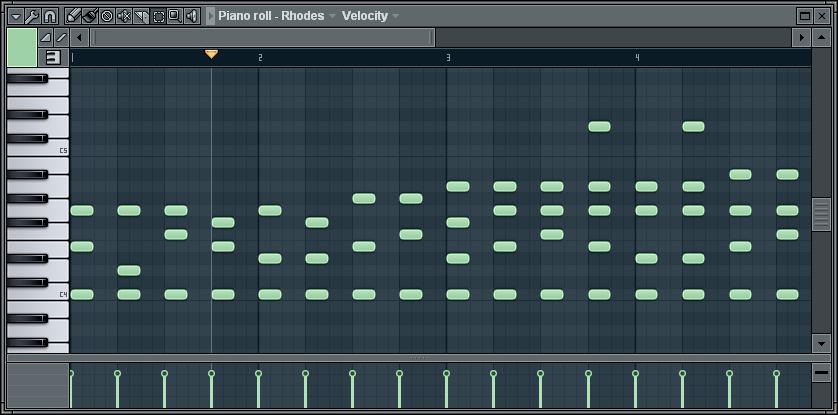Click the C#4 black key above C4
Viewport: 838px width, 415px height.
[x=28, y=283]
